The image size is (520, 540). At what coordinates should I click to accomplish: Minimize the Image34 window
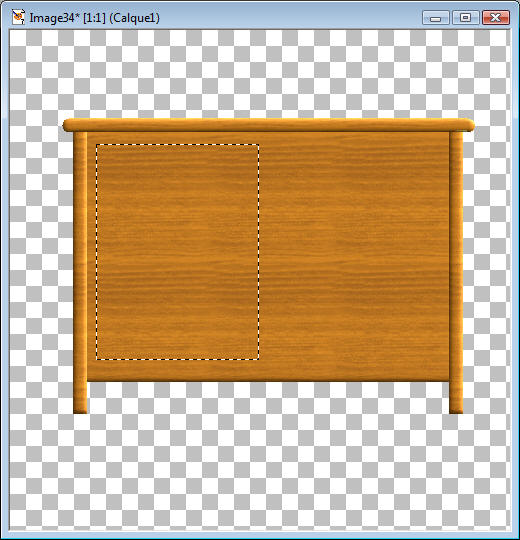(x=436, y=18)
